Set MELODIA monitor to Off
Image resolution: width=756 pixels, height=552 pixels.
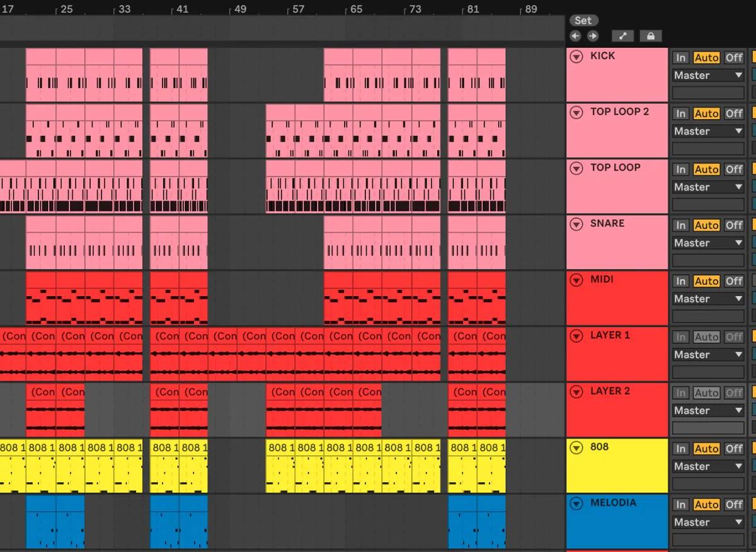[x=734, y=505]
